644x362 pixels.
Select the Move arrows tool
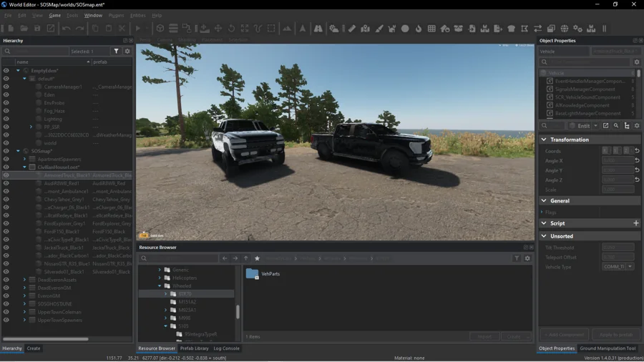tap(218, 29)
